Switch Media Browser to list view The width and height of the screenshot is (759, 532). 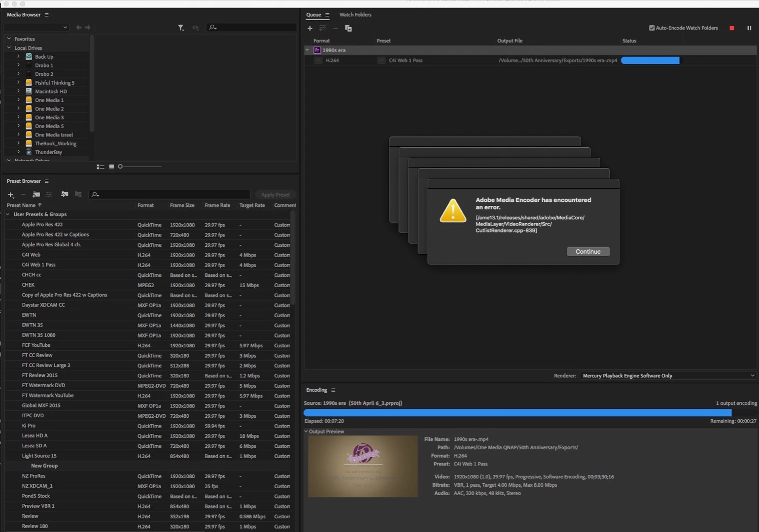[101, 166]
